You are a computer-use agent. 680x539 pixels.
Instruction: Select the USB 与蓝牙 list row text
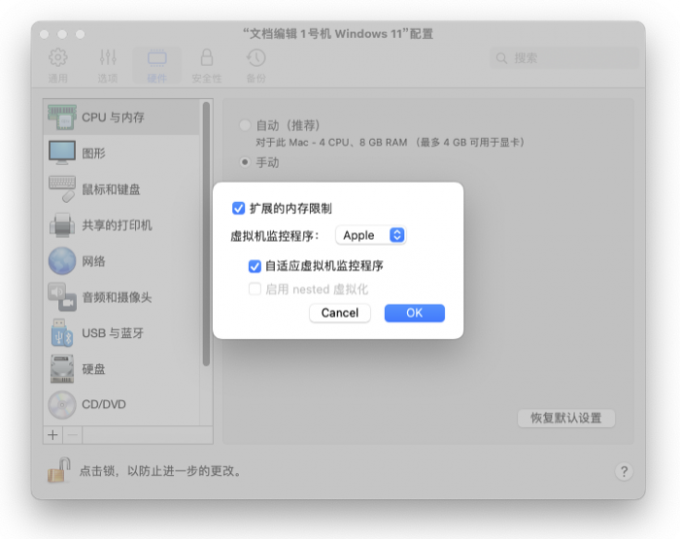pos(113,333)
